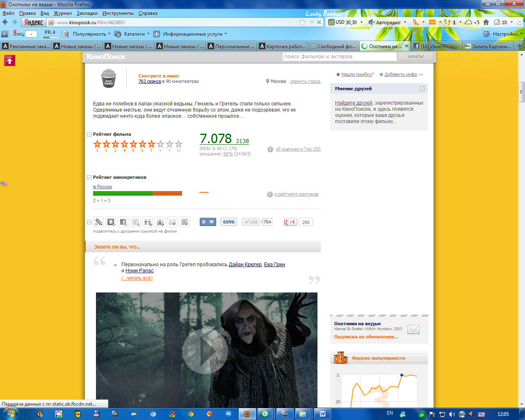
Task: Click the map pin icon beside Москва
Action: (x=267, y=81)
